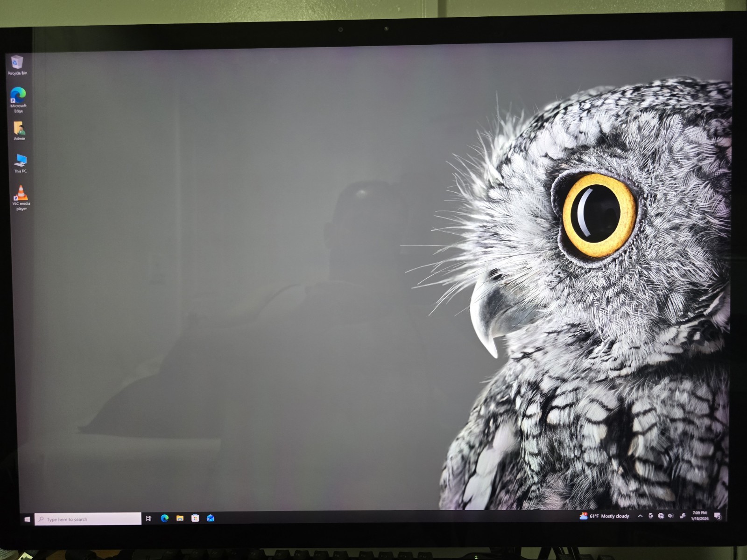Open Microsoft Store from the taskbar
The image size is (747, 560).
[195, 518]
